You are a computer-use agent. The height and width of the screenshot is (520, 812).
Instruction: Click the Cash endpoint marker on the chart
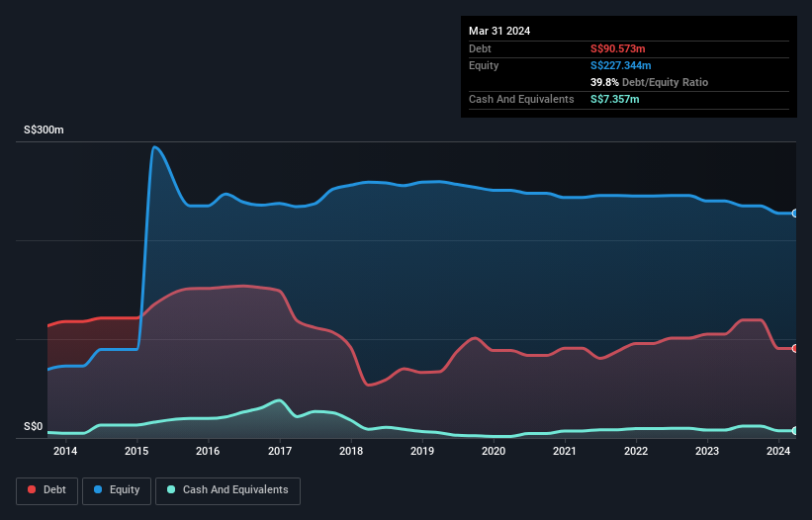pos(795,430)
